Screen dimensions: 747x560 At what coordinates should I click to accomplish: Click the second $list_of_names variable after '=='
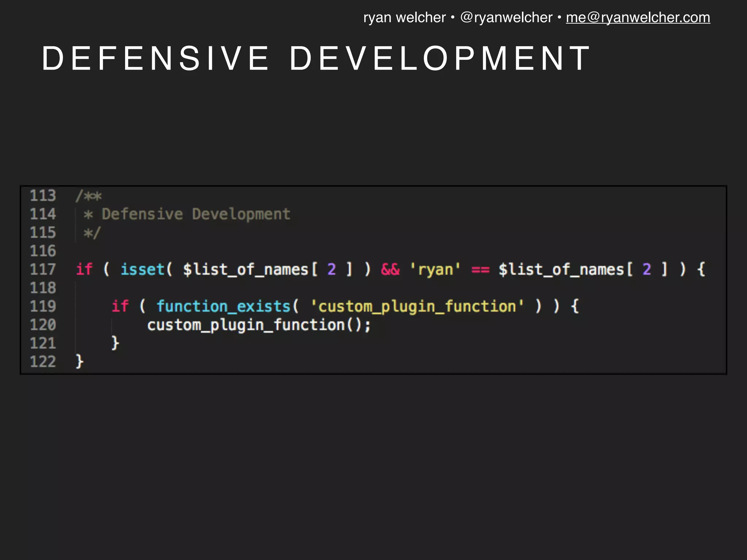coord(561,270)
